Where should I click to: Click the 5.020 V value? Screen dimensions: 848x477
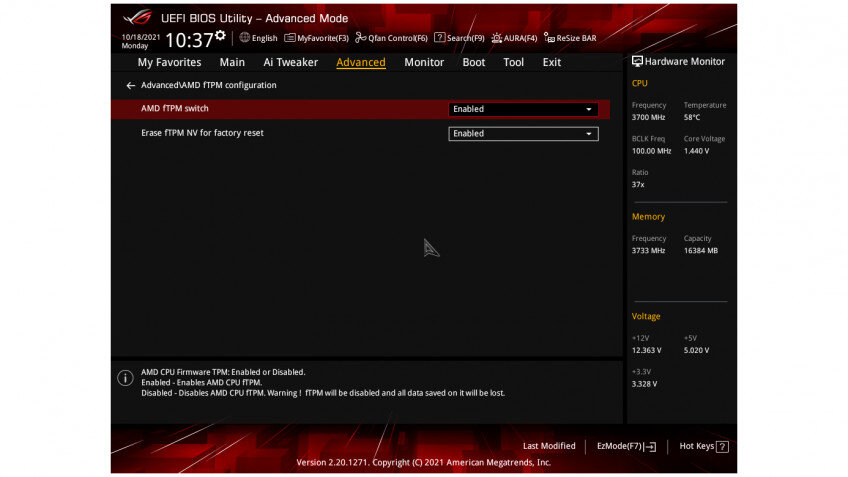pos(696,350)
